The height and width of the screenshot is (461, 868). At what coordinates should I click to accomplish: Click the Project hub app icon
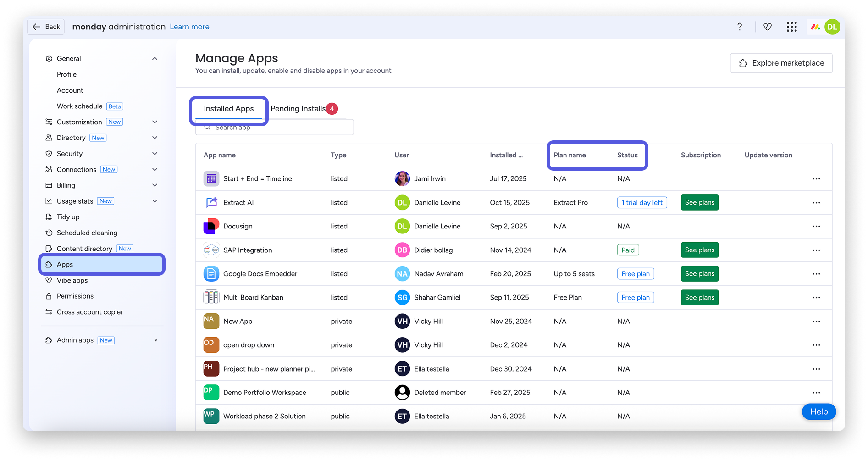pyautogui.click(x=211, y=369)
